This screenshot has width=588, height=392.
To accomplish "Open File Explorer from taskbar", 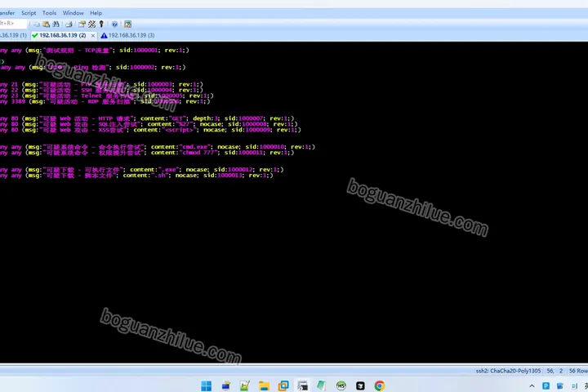I will pyautogui.click(x=264, y=385).
